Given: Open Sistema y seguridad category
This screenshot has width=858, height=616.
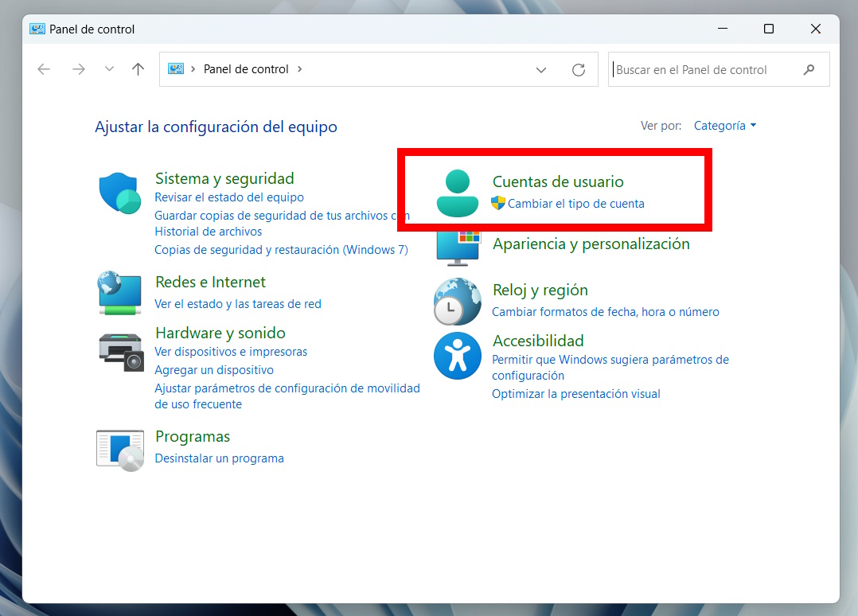Looking at the screenshot, I should tap(224, 178).
